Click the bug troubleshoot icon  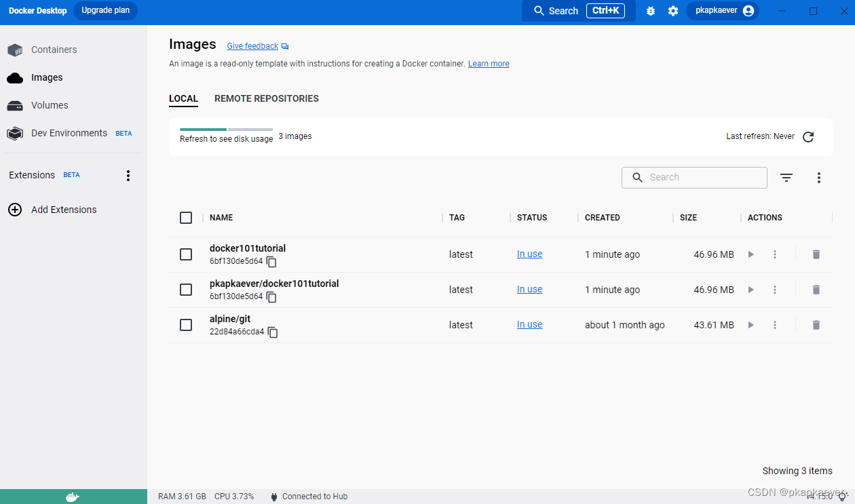pos(651,11)
